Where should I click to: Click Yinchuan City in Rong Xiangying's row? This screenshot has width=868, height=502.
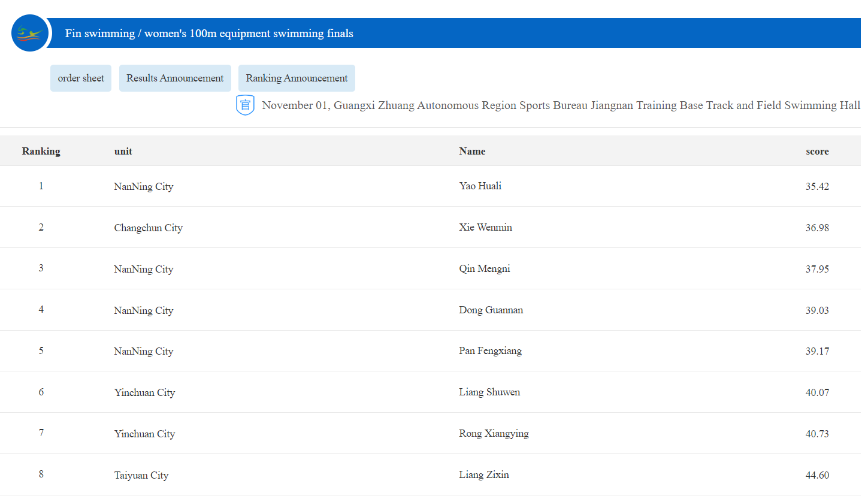145,434
